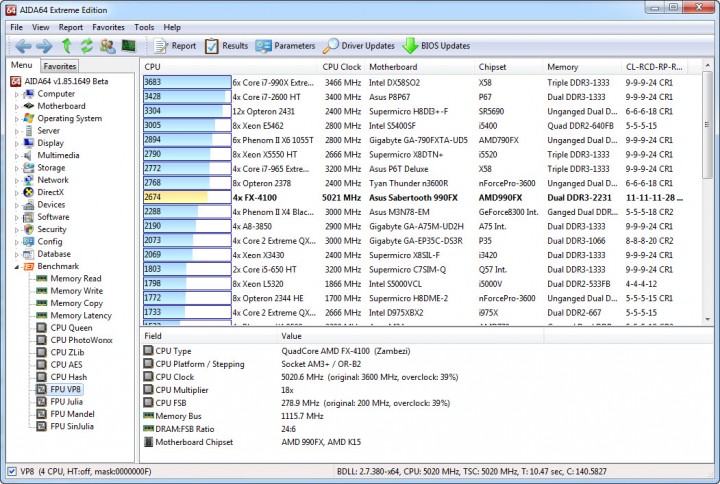Select the 6x Core i7-990X result row
The height and width of the screenshot is (484, 720).
point(413,83)
